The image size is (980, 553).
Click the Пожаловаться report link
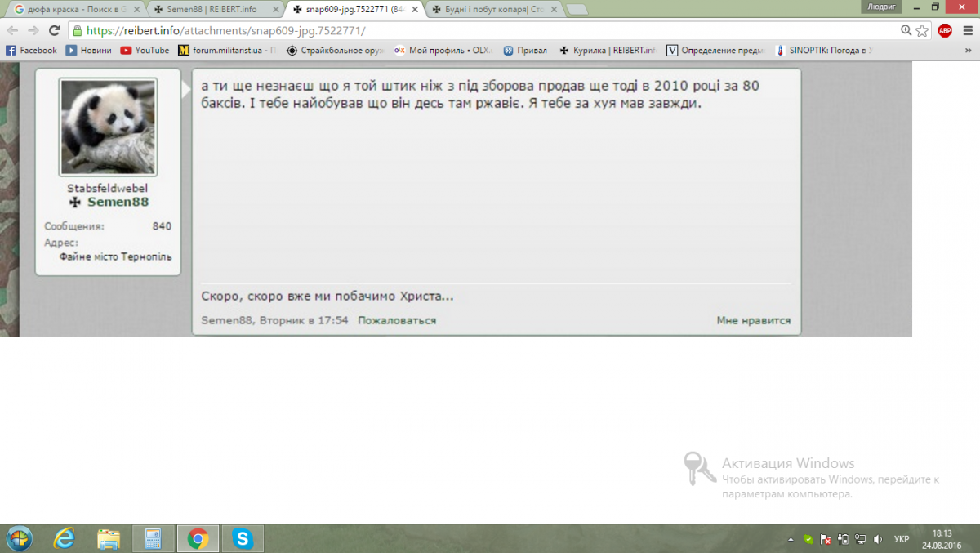397,320
